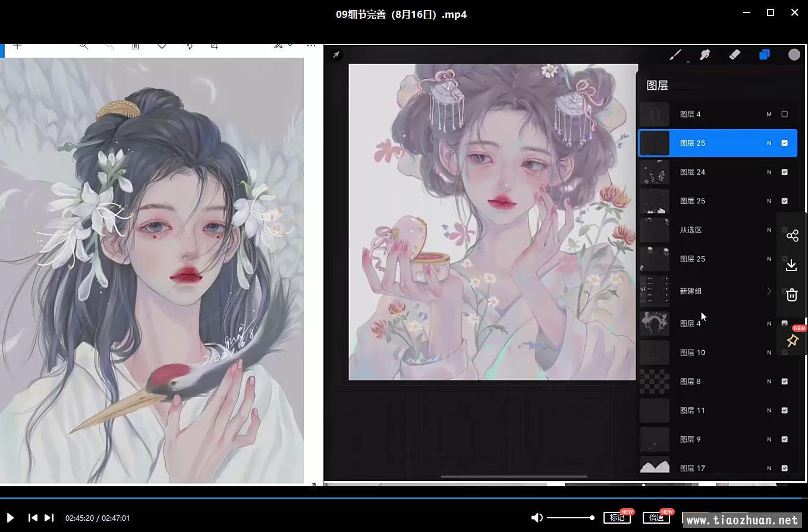Click the 倍速 playback speed button
This screenshot has width=808, height=532.
pos(656,518)
